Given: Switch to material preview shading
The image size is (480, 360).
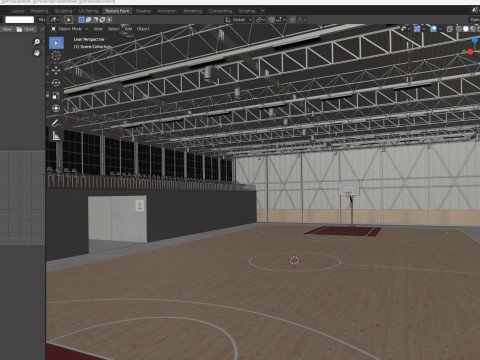Looking at the screenshot, I should point(473,29).
